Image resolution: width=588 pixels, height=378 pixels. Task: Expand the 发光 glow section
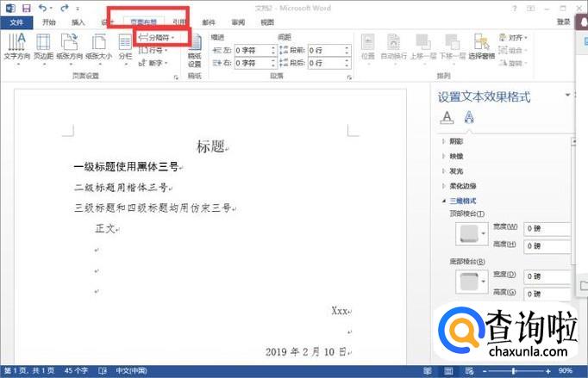(x=453, y=171)
